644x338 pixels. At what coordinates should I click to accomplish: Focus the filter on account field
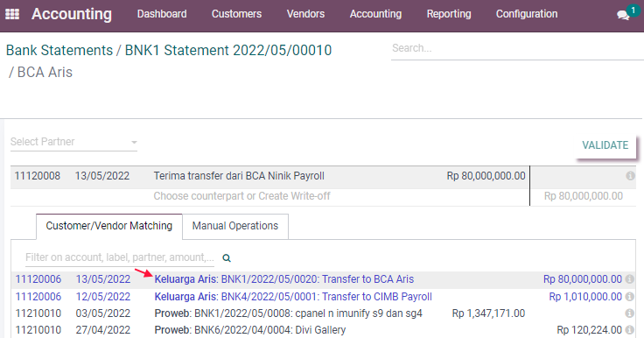pyautogui.click(x=120, y=257)
